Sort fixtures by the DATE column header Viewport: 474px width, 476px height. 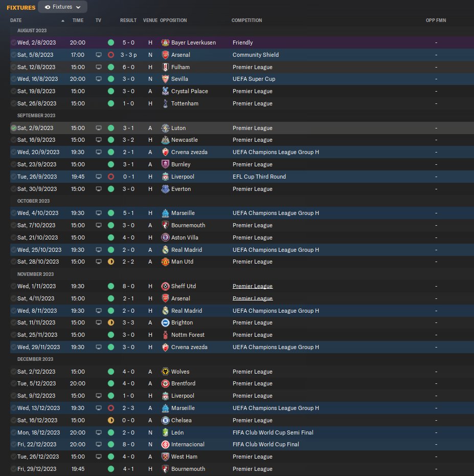[x=16, y=20]
